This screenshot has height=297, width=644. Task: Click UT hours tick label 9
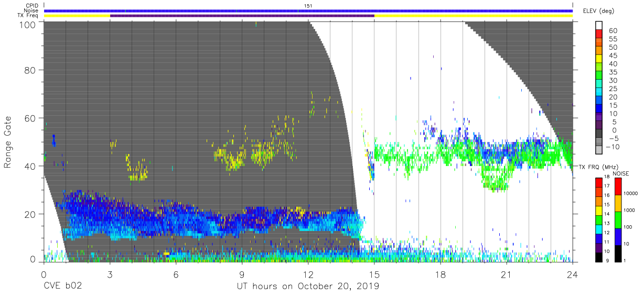(242, 274)
